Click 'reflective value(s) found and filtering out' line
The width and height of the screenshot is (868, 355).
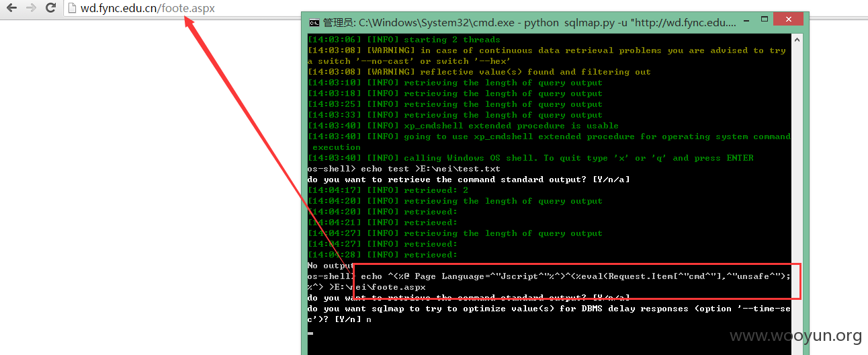479,72
